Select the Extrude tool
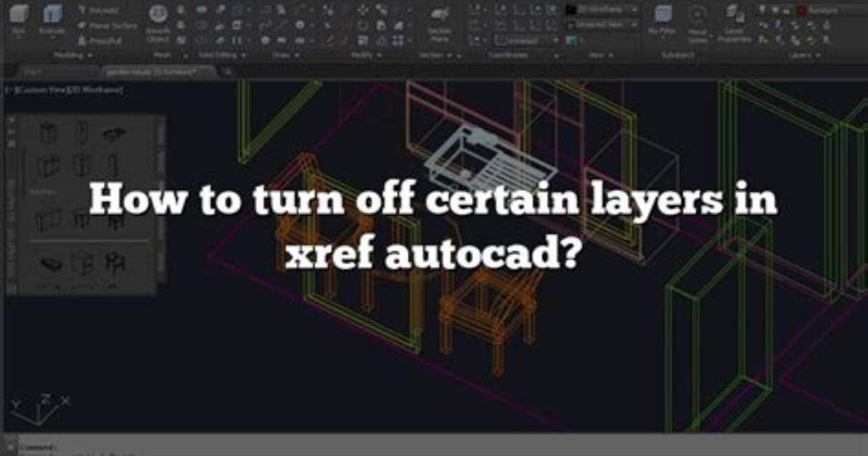Screen dimensions: 868x456 click(52, 20)
